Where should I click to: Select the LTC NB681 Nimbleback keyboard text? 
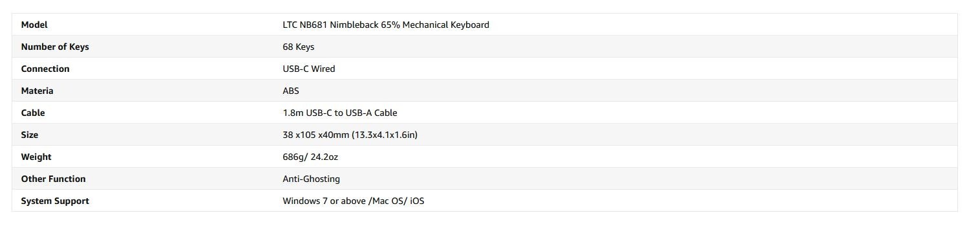[x=385, y=25]
